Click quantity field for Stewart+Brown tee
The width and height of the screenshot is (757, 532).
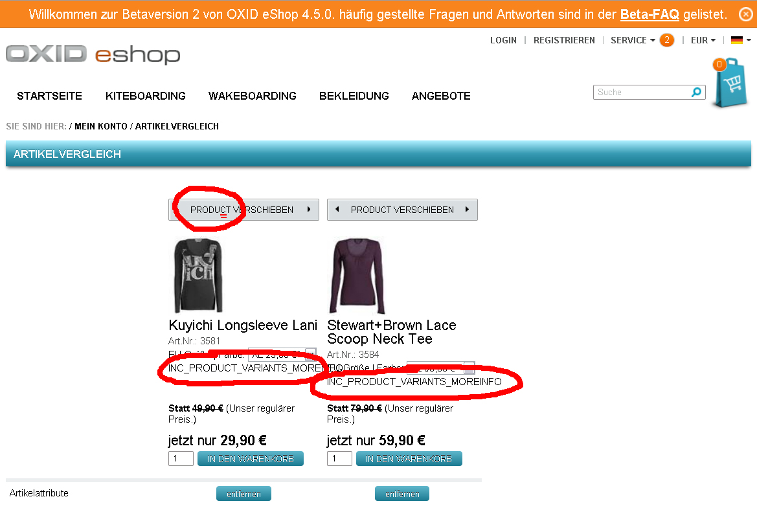339,459
